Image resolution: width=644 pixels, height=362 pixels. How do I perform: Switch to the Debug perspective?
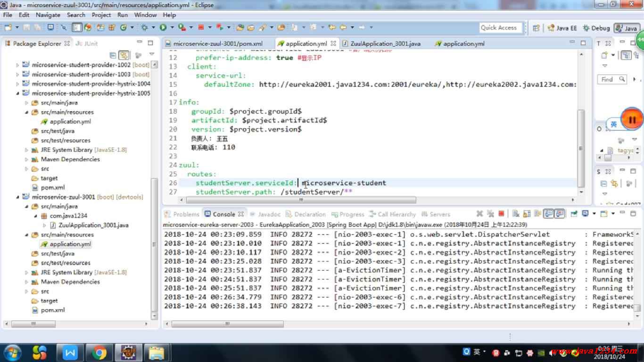pos(596,28)
